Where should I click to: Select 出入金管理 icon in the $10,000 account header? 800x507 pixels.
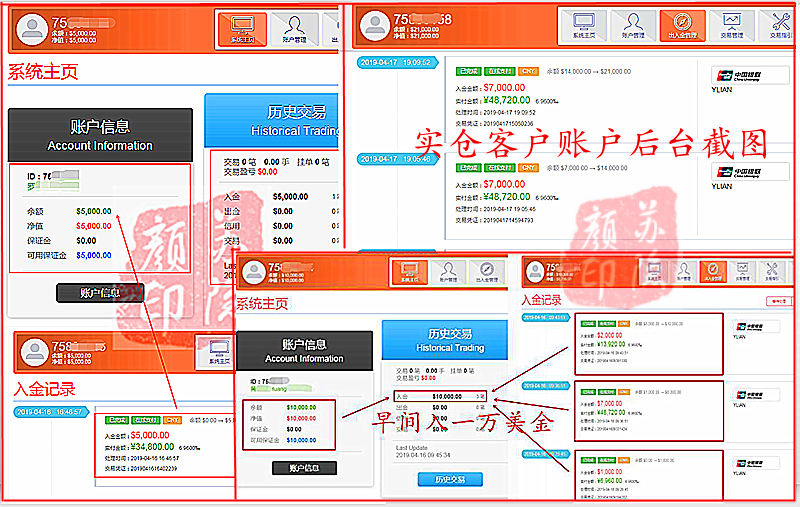487,273
